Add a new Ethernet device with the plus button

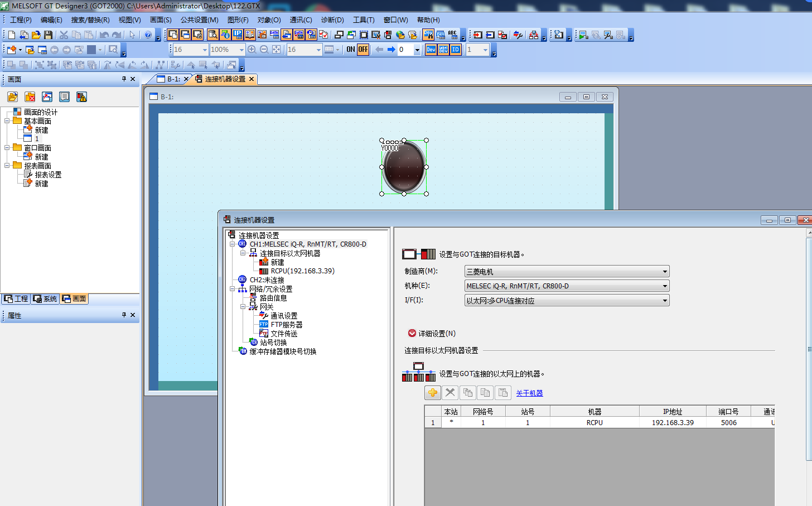click(x=433, y=393)
